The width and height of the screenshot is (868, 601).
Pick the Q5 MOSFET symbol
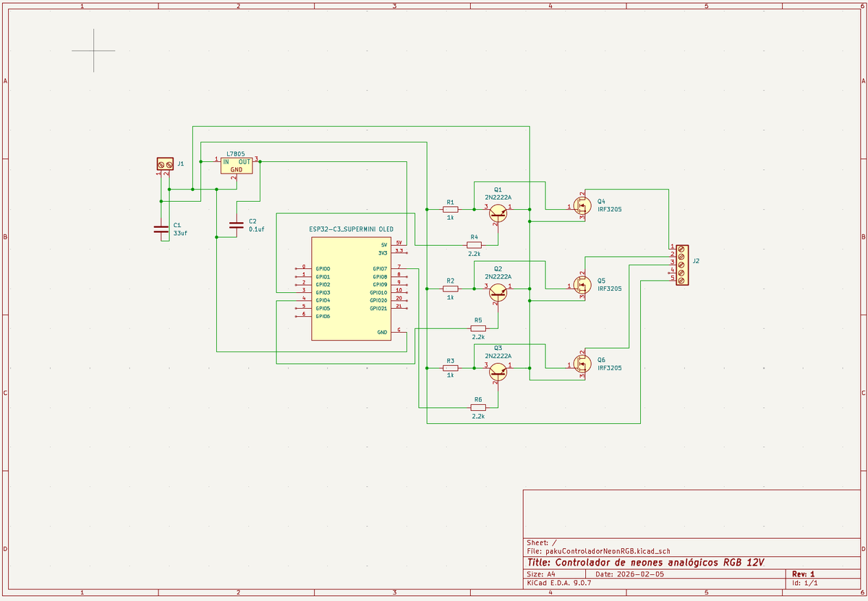tap(582, 285)
